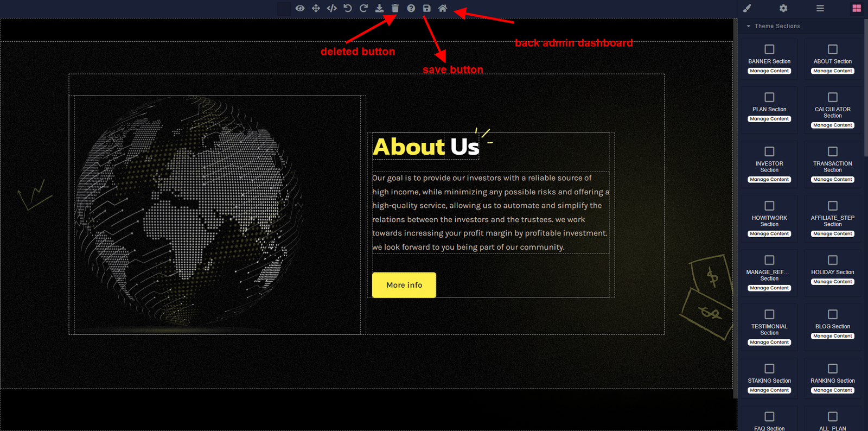Click Manage Content under BANNER Section
868x431 pixels.
769,71
